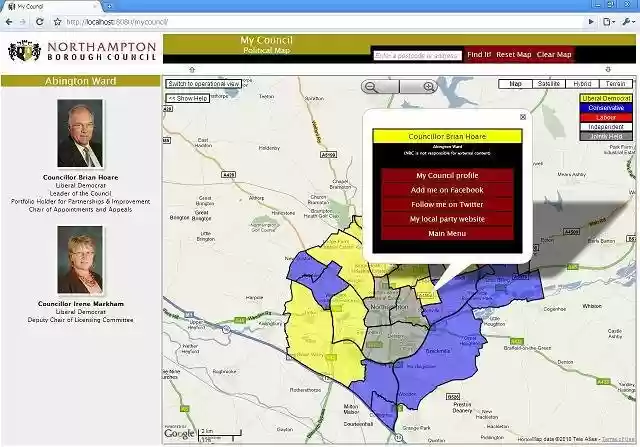Click Councillor Brian Hoare popup header
The width and height of the screenshot is (640, 447).
447,136
